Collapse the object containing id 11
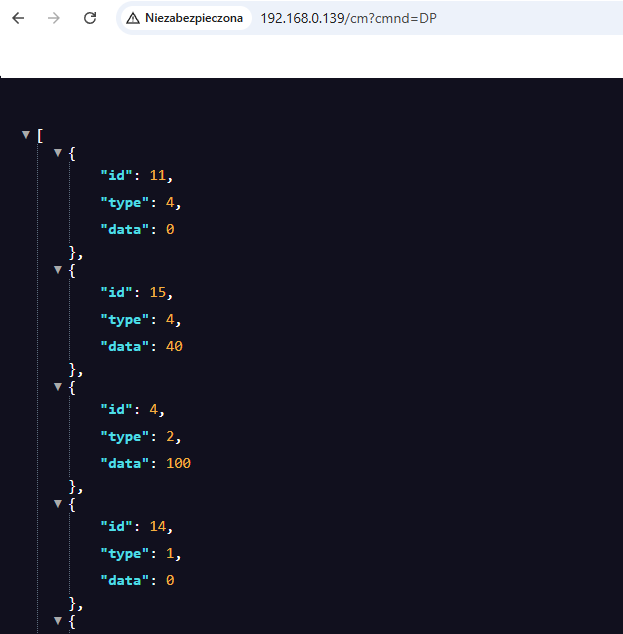Screen dimensions: 623x634 58,153
